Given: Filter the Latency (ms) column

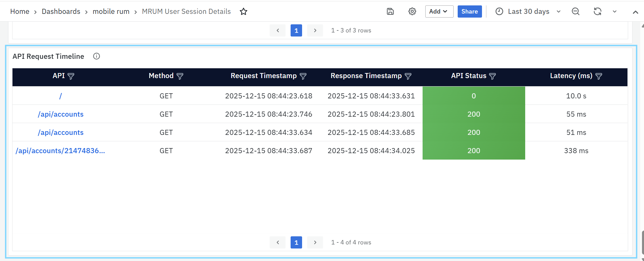Looking at the screenshot, I should click(599, 76).
